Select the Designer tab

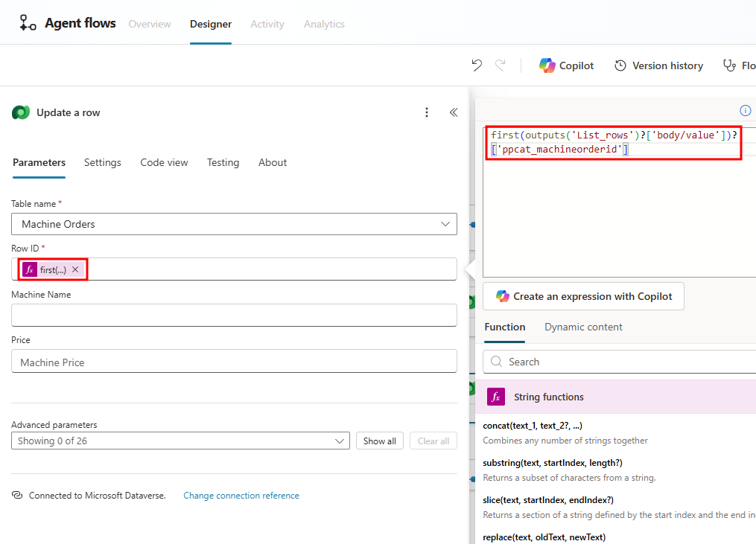211,24
